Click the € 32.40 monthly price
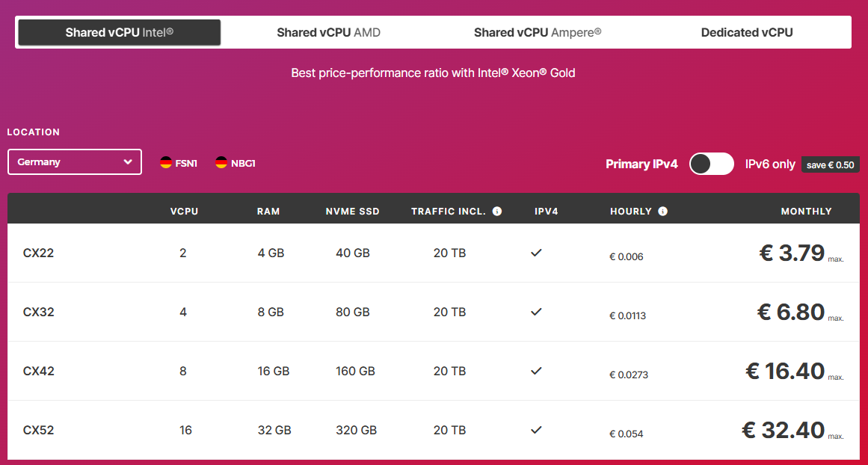868x465 pixels. point(784,430)
